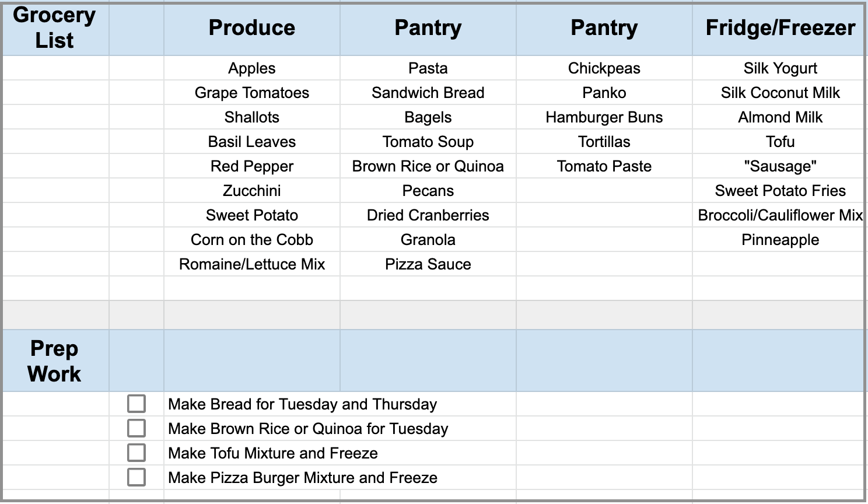Select the Grape Tomatoes cell
Image resolution: width=868 pixels, height=504 pixels.
point(252,93)
